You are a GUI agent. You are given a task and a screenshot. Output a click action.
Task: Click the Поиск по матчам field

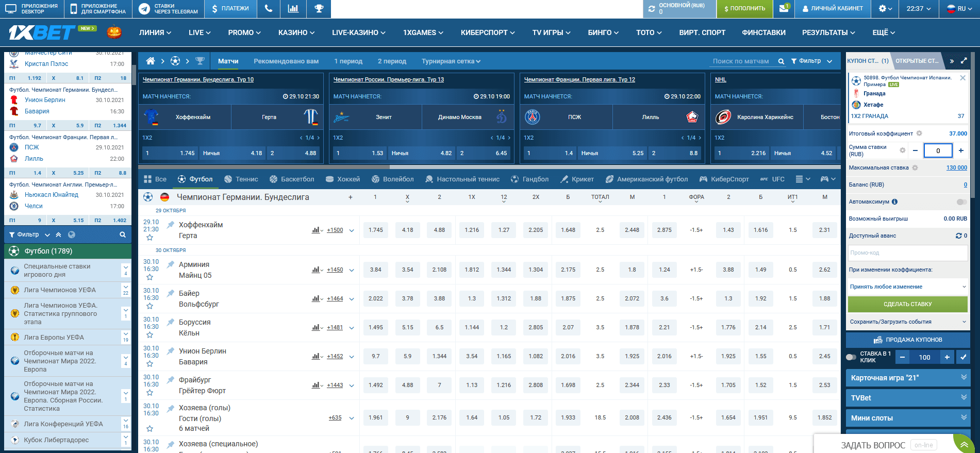[741, 61]
